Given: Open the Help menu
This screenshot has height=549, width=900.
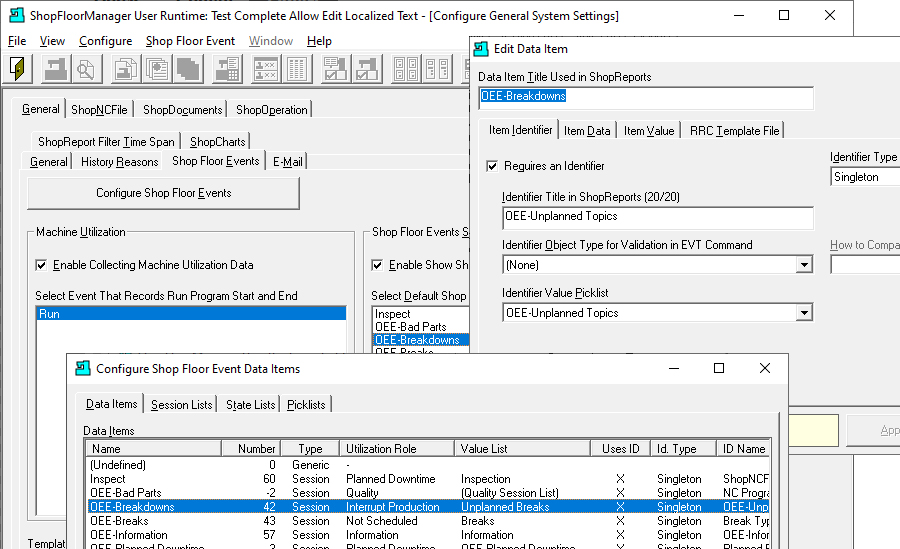Looking at the screenshot, I should pyautogui.click(x=319, y=41).
